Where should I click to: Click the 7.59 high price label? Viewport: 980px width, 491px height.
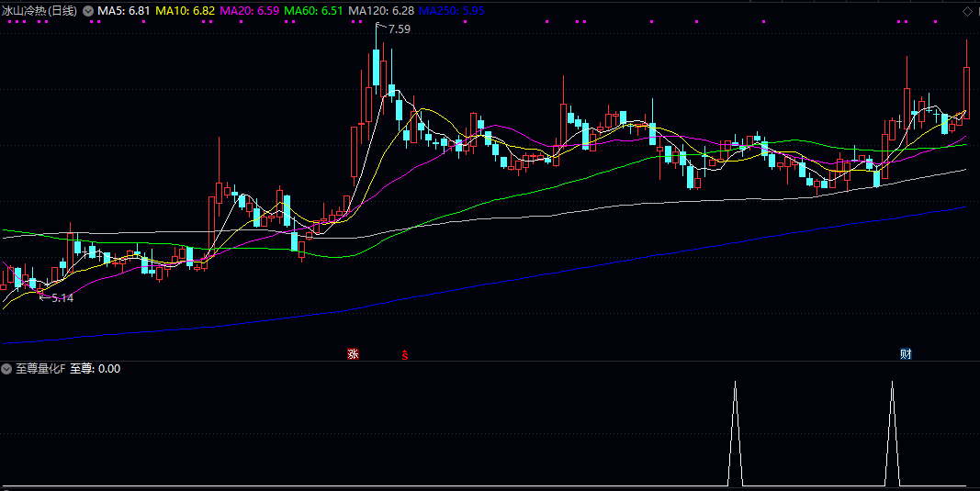tap(400, 28)
